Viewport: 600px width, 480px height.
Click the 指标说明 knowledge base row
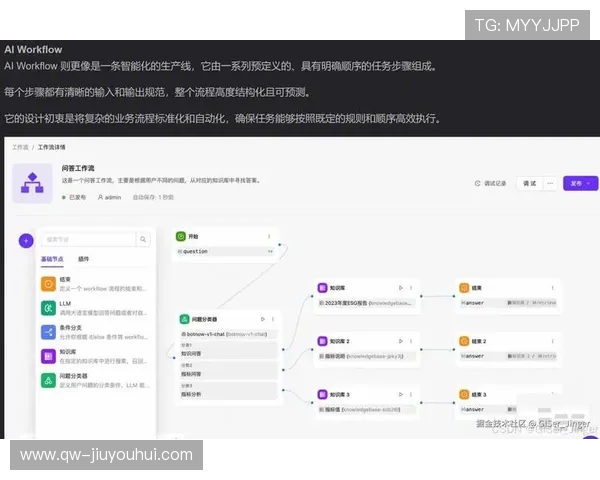tap(367, 356)
